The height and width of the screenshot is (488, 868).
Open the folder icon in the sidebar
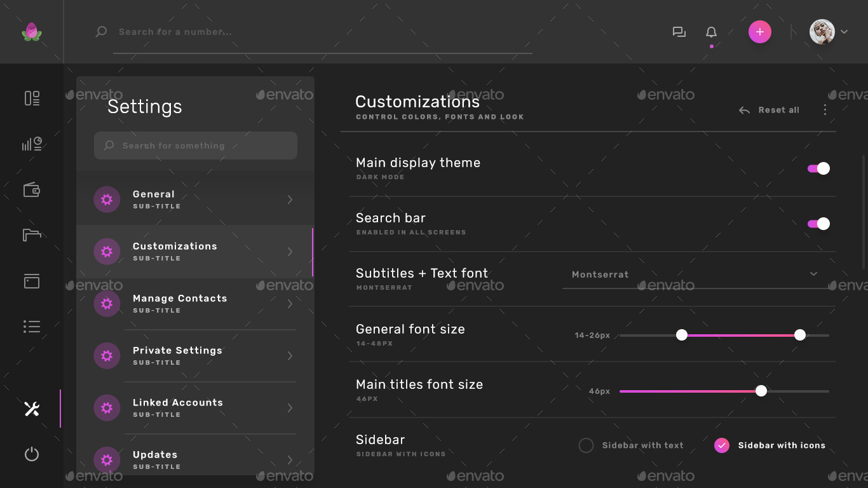31,235
